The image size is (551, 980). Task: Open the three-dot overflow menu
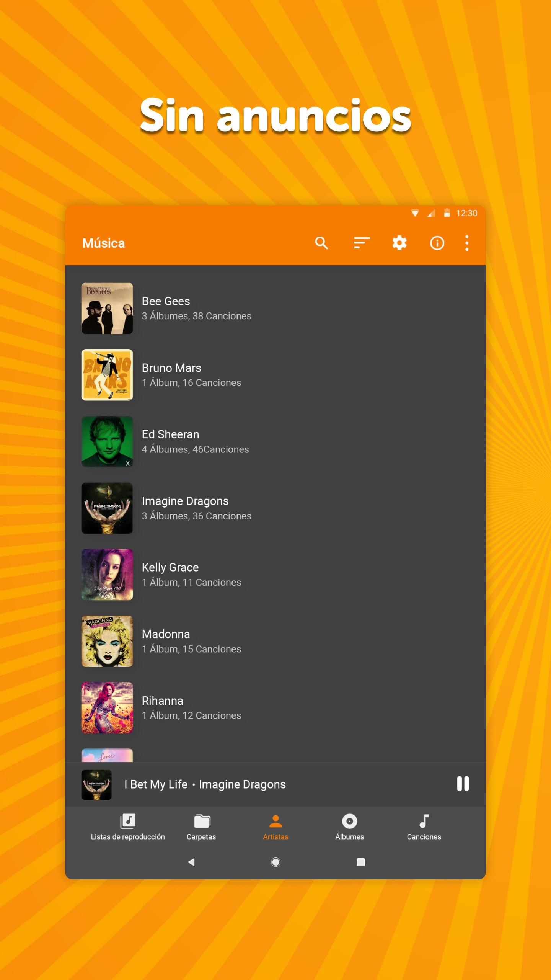click(467, 243)
